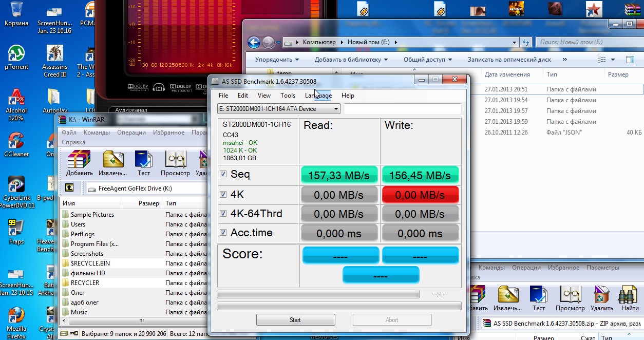Open the Tools menu in AS SSD Benchmark

tap(288, 96)
